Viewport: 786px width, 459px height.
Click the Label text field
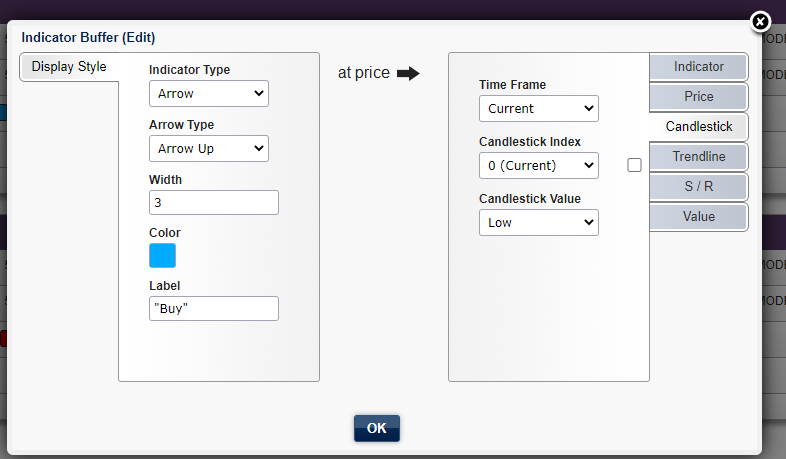(213, 308)
